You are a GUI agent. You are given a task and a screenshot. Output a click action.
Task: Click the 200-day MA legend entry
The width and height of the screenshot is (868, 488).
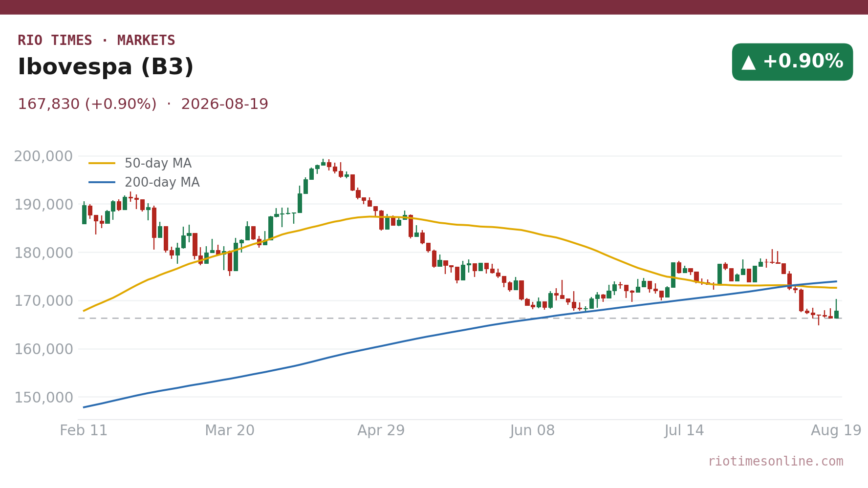[145, 183]
